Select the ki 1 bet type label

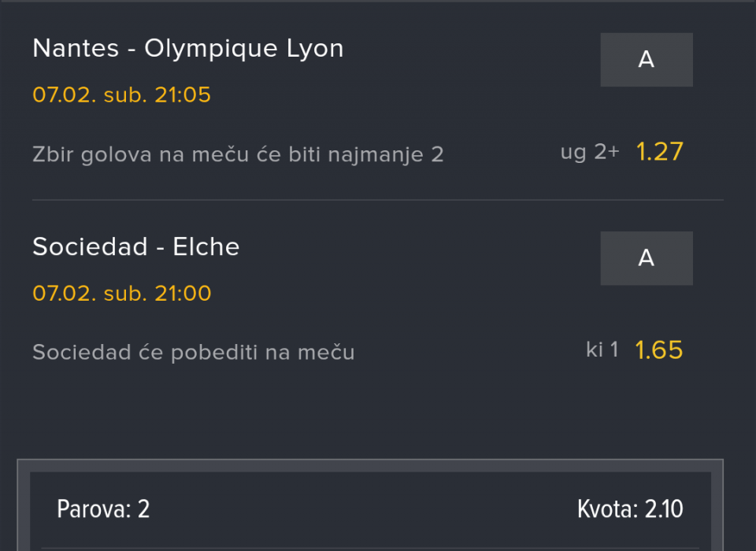(602, 349)
